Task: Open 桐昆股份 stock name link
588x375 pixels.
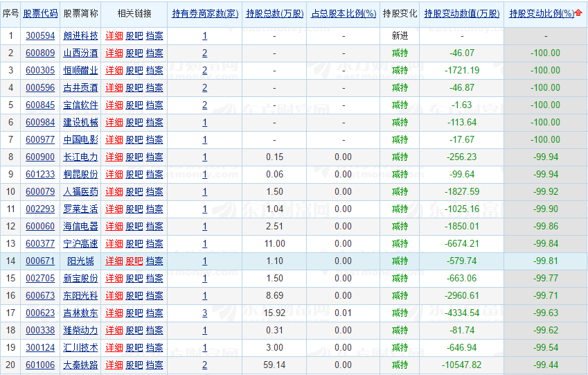Action: [x=80, y=174]
